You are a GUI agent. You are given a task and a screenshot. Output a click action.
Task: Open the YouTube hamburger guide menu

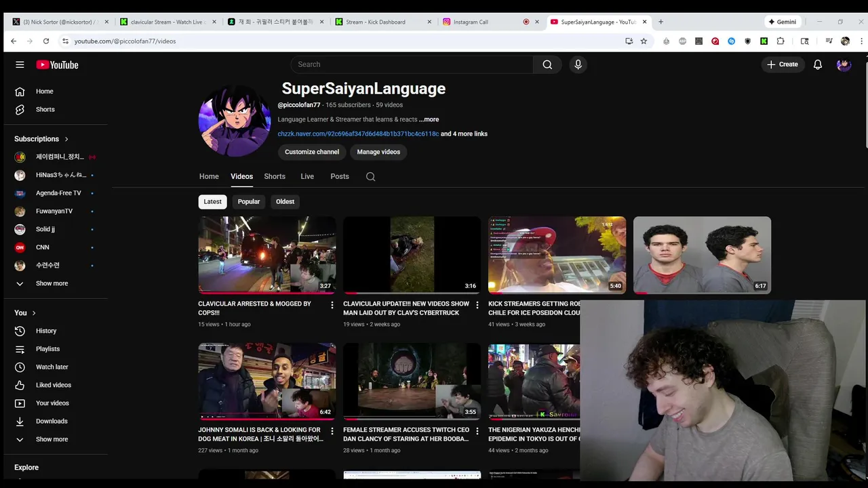20,64
